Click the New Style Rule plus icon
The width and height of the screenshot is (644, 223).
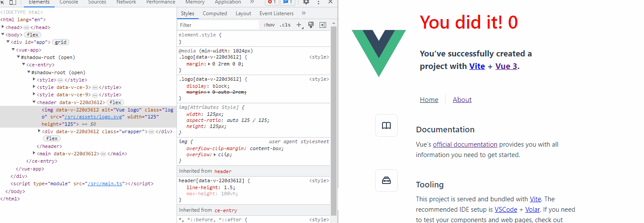coord(299,25)
